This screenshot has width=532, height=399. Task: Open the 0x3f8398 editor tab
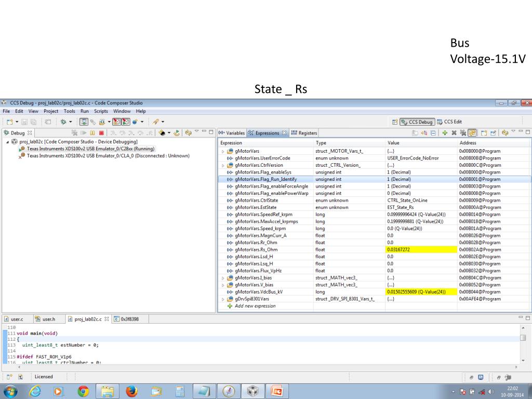tap(129, 320)
